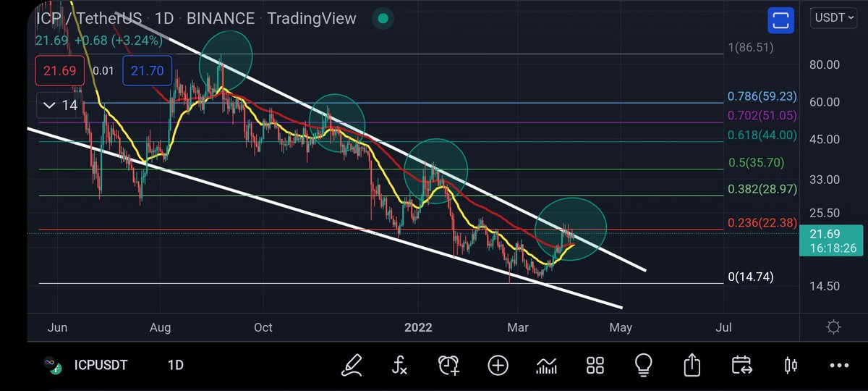Open the layout grid icon

[x=595, y=364]
